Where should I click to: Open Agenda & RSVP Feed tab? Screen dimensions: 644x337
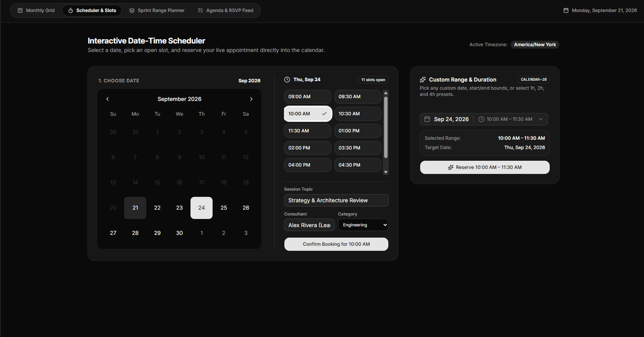pyautogui.click(x=225, y=10)
